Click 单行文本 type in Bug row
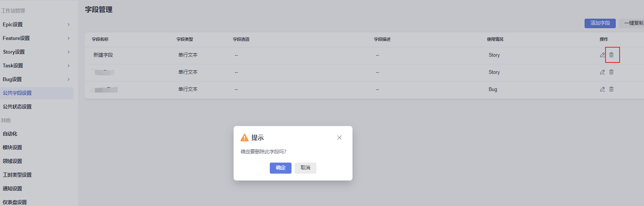The width and height of the screenshot is (644, 206). (x=188, y=89)
